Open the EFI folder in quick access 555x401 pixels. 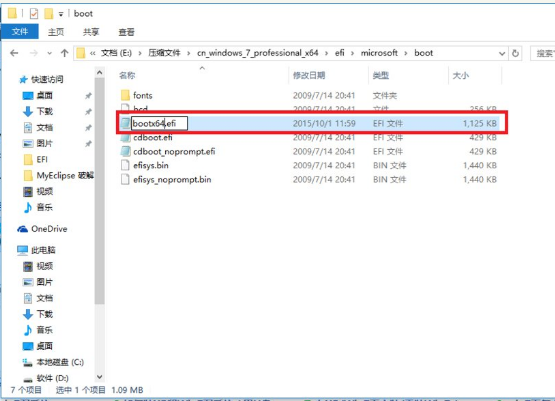point(42,160)
